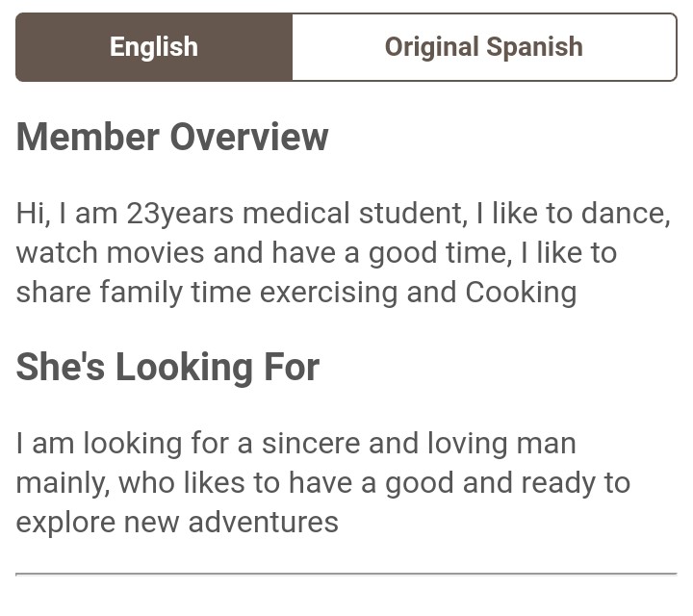Click the word "Cooking" in overview
The height and width of the screenshot is (616, 693).
(x=521, y=293)
